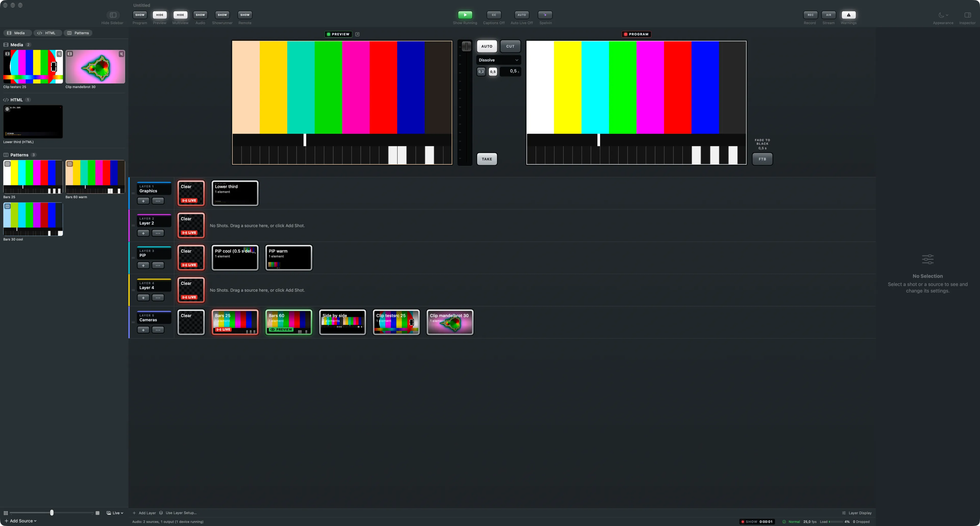Toggle Captions Off CC button
Viewport: 980px width, 526px height.
coord(494,15)
